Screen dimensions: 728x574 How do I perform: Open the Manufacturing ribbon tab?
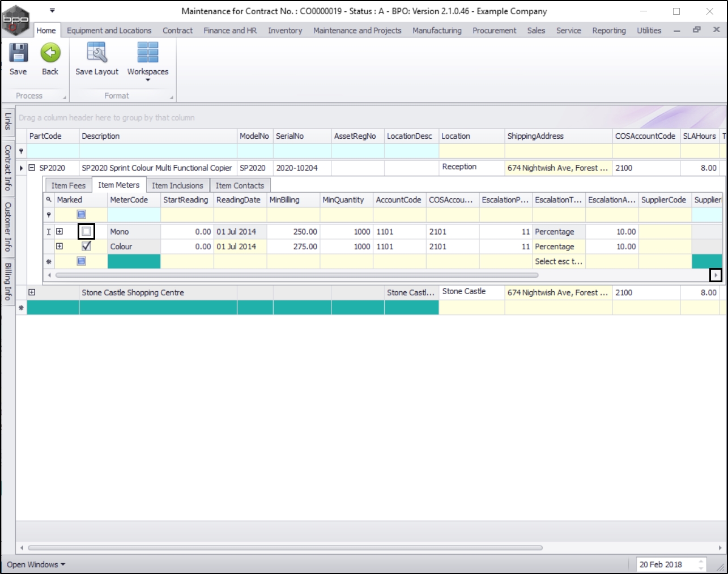click(437, 31)
